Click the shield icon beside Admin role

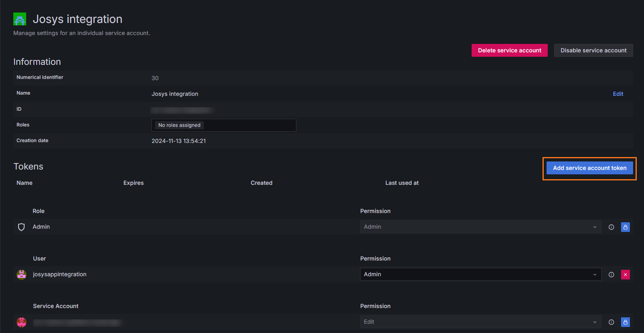click(x=21, y=227)
